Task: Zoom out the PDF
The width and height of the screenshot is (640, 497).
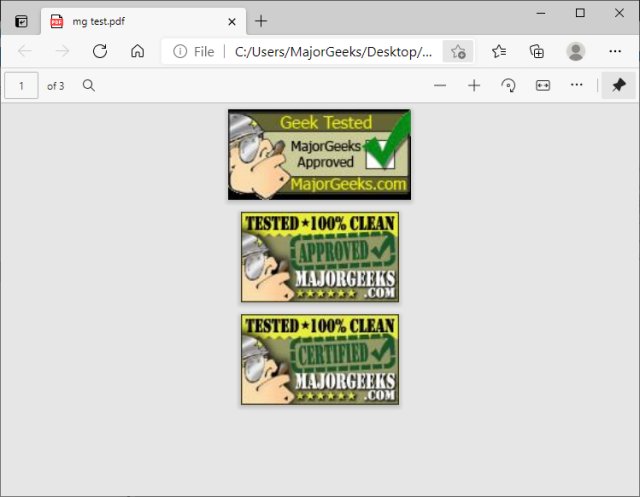Action: [440, 86]
